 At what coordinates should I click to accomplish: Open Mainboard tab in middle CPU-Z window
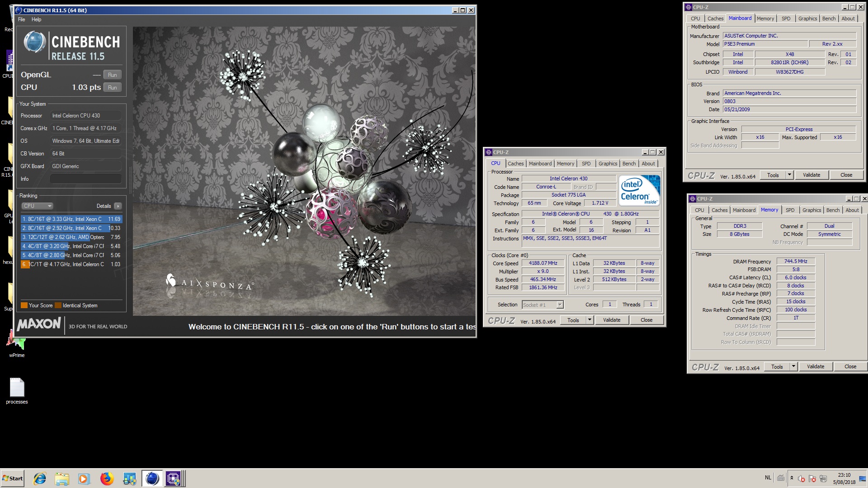(x=540, y=164)
